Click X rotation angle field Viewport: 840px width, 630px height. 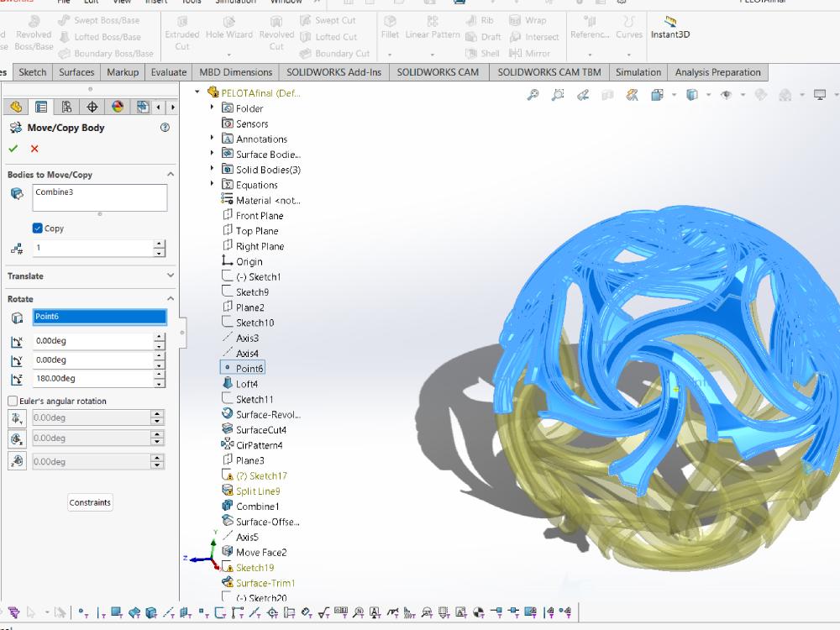[93, 341]
